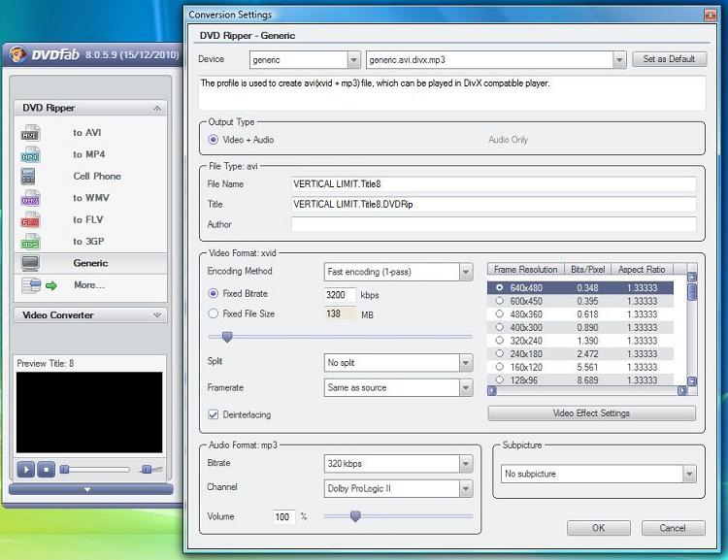Click the Author input field
The height and width of the screenshot is (560, 728).
pyautogui.click(x=493, y=224)
